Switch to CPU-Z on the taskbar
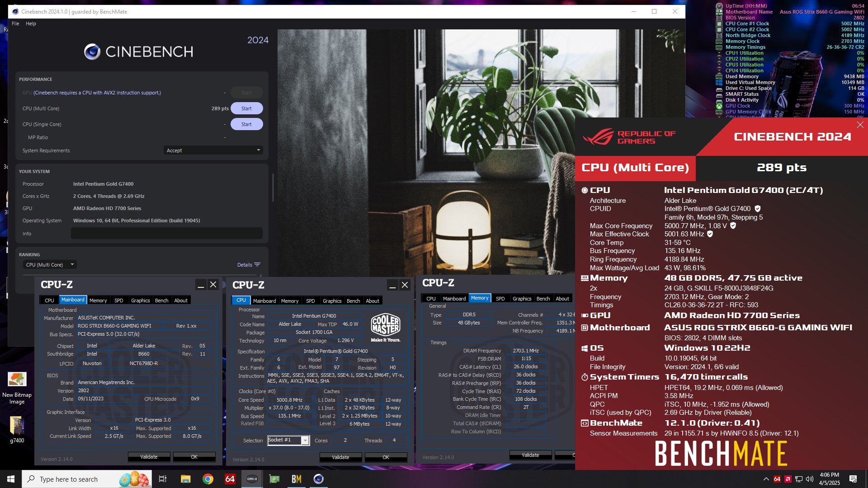The width and height of the screenshot is (868, 488). coord(252,479)
